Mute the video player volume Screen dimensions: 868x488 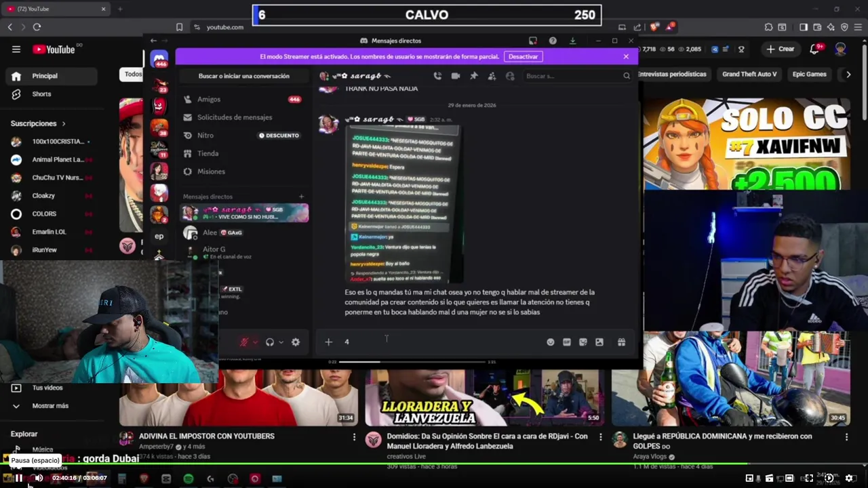coord(39,478)
